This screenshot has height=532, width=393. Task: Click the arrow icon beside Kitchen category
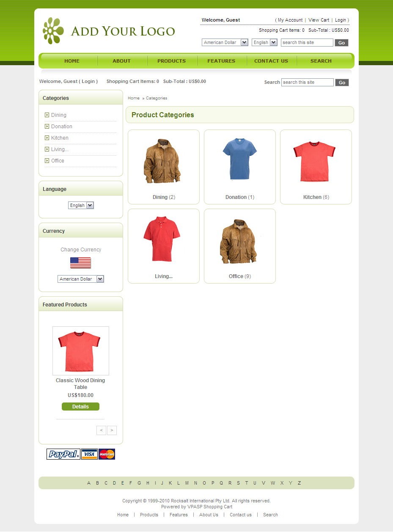point(47,138)
